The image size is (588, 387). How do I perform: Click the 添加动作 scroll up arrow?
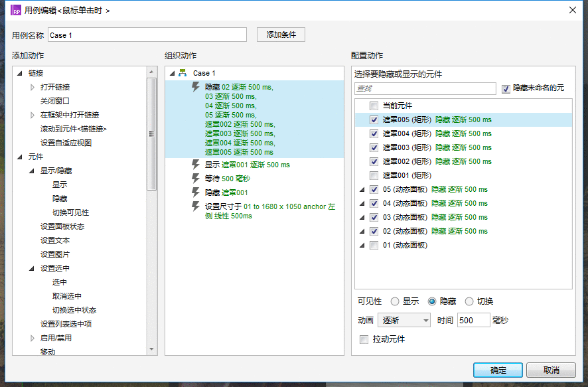151,72
